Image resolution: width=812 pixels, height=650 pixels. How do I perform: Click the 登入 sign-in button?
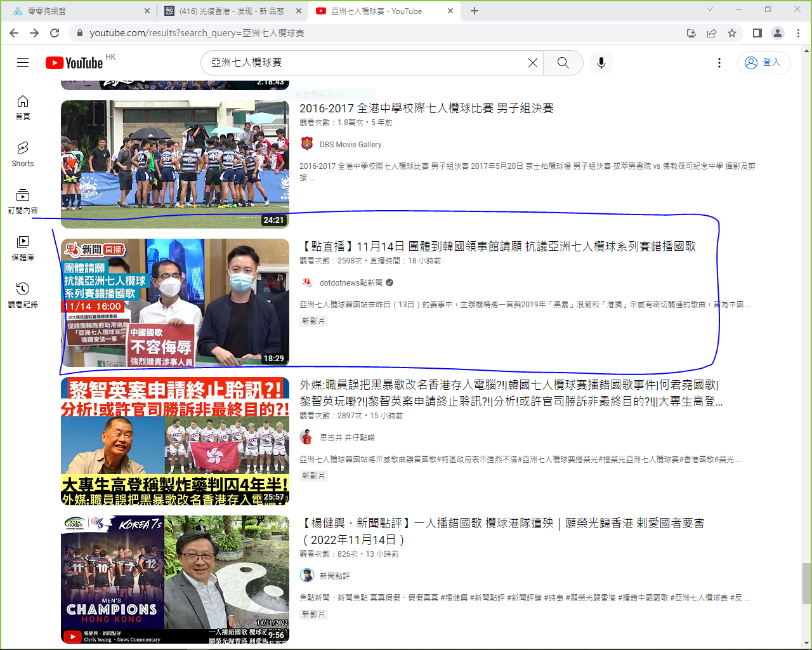click(764, 62)
